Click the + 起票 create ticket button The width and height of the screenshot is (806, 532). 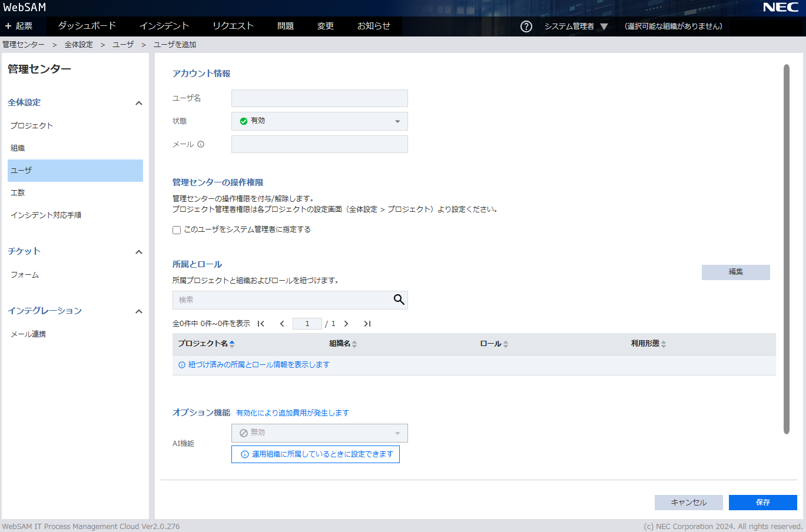click(x=18, y=26)
